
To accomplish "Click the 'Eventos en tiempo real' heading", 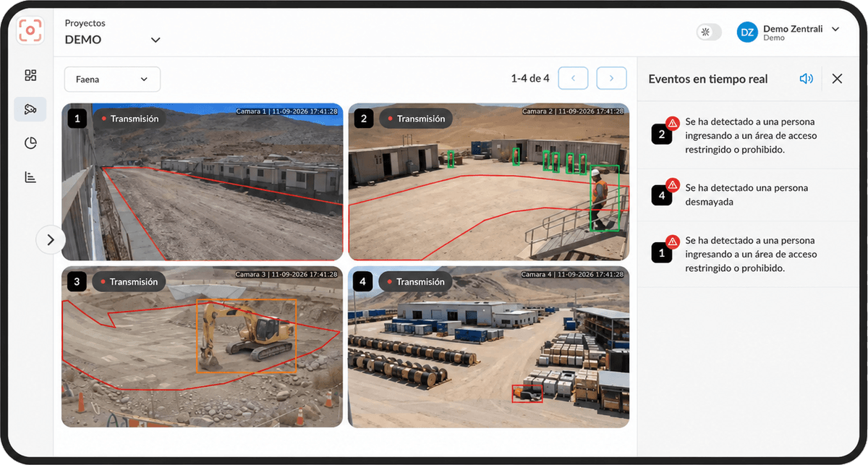I will [x=708, y=79].
